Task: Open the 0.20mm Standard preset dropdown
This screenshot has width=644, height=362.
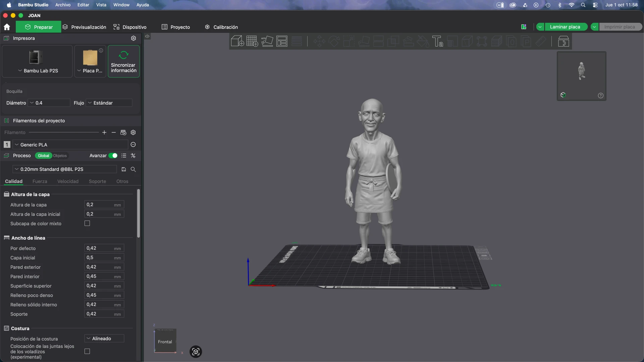Action: [64, 169]
